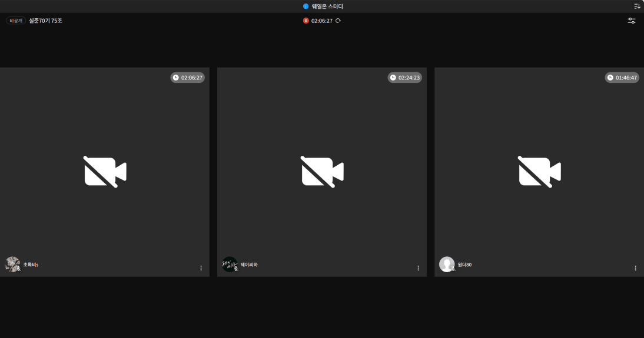Click the 02:24:23 timer badge on 제이씨하 tile
Viewport: 644px width, 338px height.
(x=404, y=78)
